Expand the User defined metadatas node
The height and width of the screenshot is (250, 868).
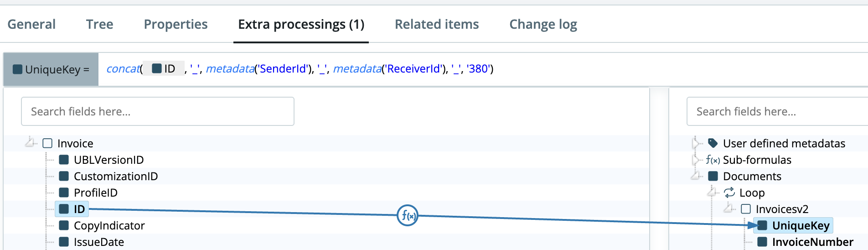click(x=695, y=143)
